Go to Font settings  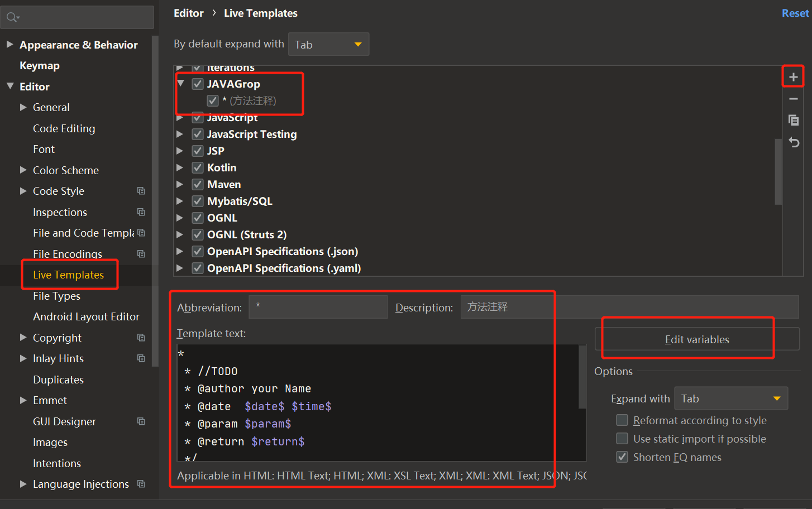44,149
